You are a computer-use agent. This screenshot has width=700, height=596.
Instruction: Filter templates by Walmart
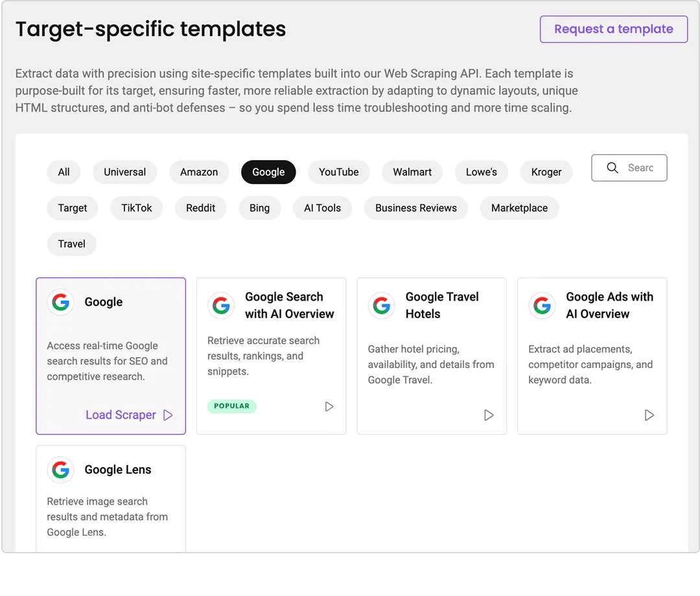coord(412,172)
